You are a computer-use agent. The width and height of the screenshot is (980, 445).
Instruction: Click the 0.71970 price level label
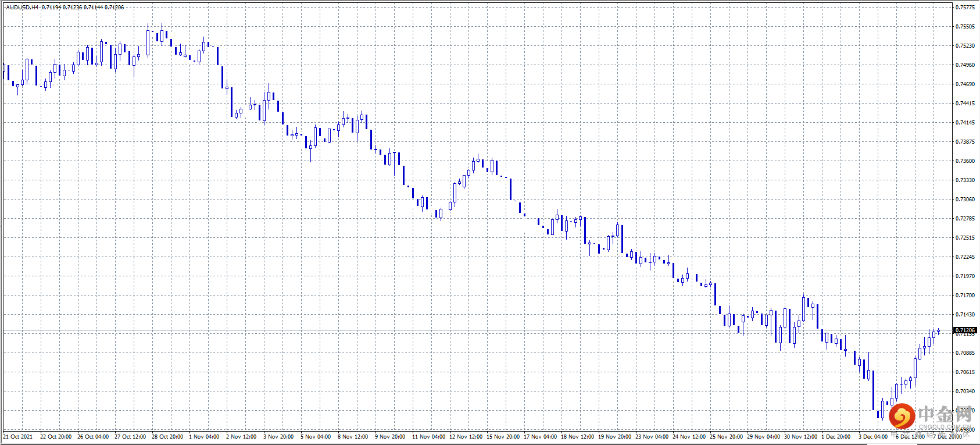tap(965, 276)
